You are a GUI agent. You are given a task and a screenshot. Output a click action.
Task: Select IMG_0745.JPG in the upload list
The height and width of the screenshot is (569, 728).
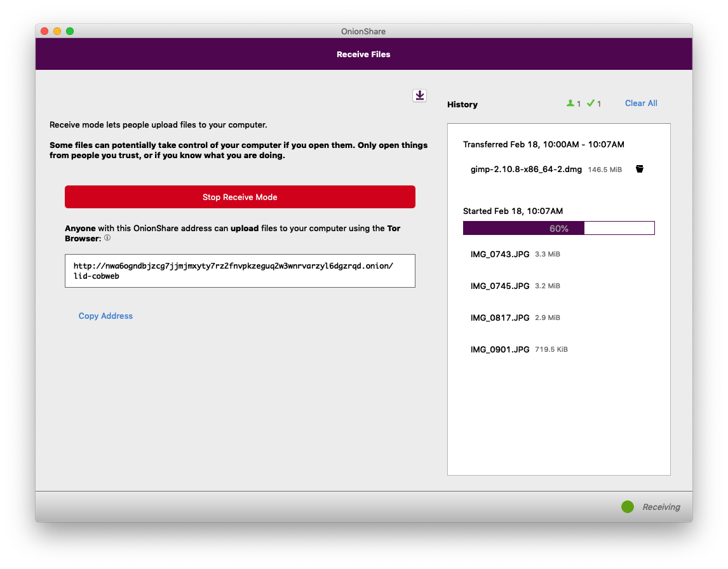pyautogui.click(x=500, y=286)
